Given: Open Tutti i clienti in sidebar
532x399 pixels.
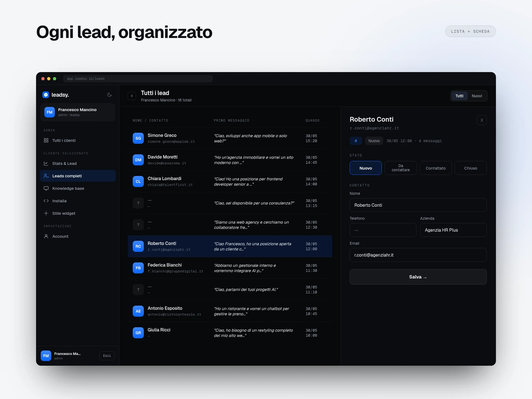Looking at the screenshot, I should (78, 140).
